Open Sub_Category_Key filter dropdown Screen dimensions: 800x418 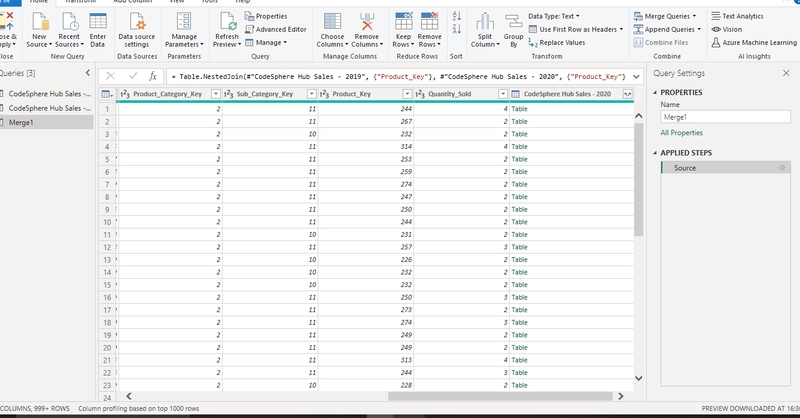[x=312, y=94]
